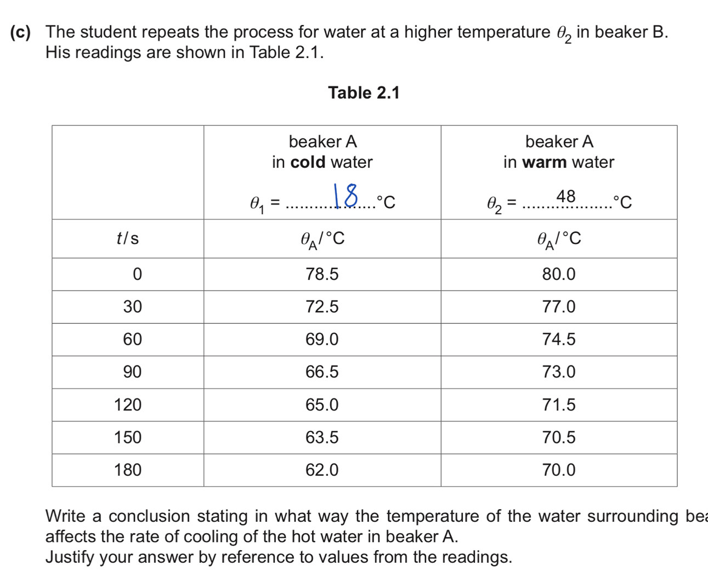Click the 66.5 reading at 90 seconds

[322, 372]
